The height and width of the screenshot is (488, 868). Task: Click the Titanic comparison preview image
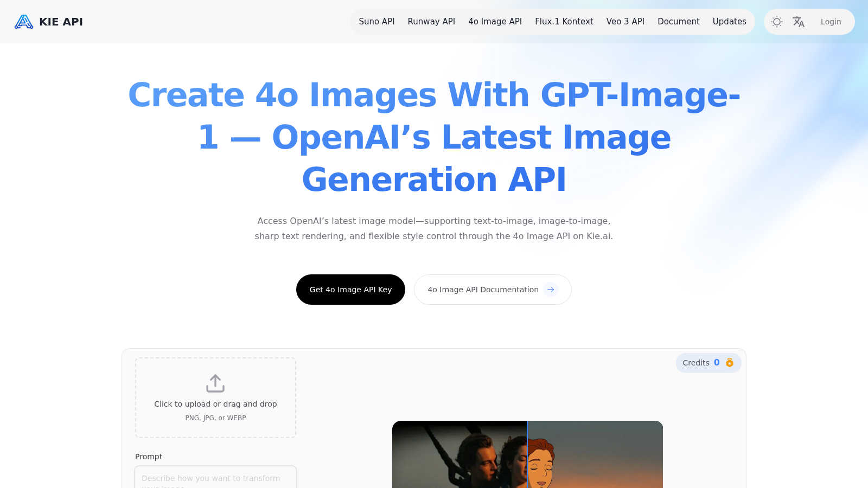(x=527, y=454)
